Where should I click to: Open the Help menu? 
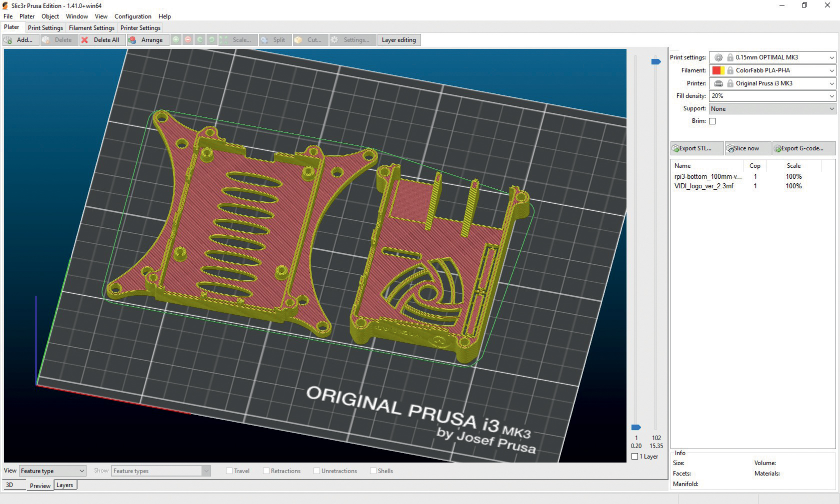(164, 16)
